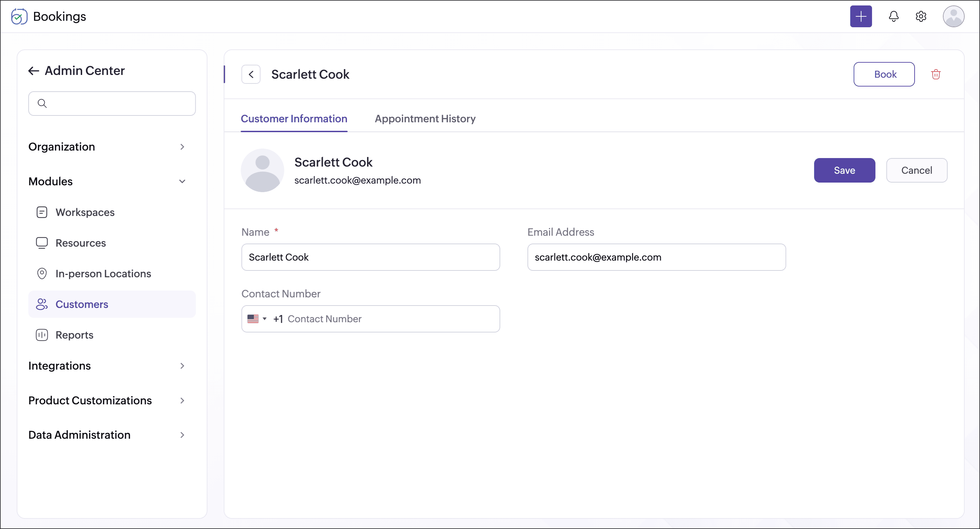Expand the Data Administration section

pyautogui.click(x=107, y=435)
